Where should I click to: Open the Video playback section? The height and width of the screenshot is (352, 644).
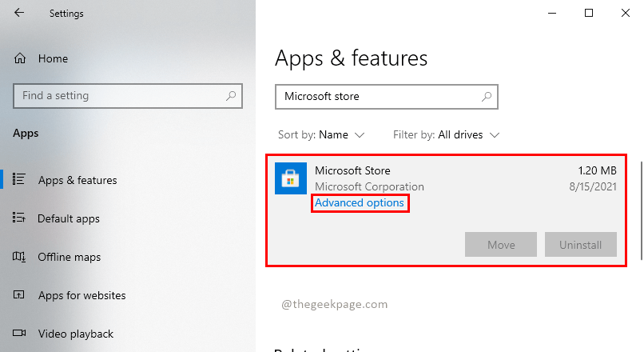coord(75,334)
